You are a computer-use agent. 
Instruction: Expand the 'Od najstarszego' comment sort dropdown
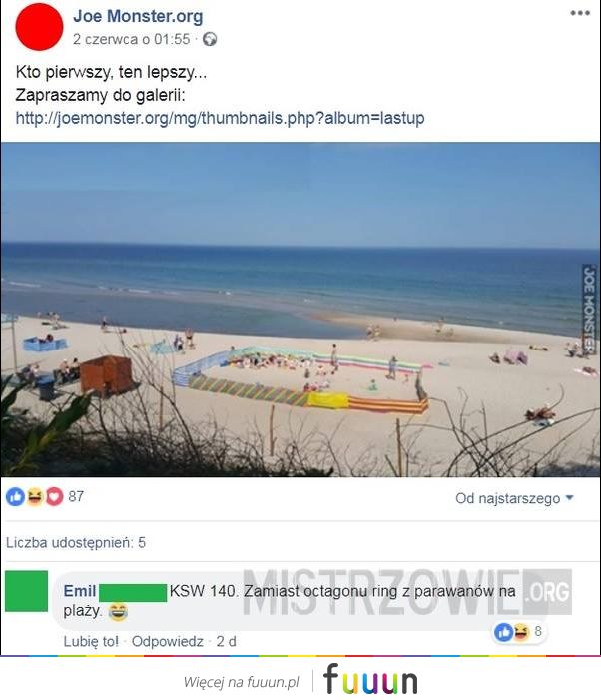click(x=514, y=498)
